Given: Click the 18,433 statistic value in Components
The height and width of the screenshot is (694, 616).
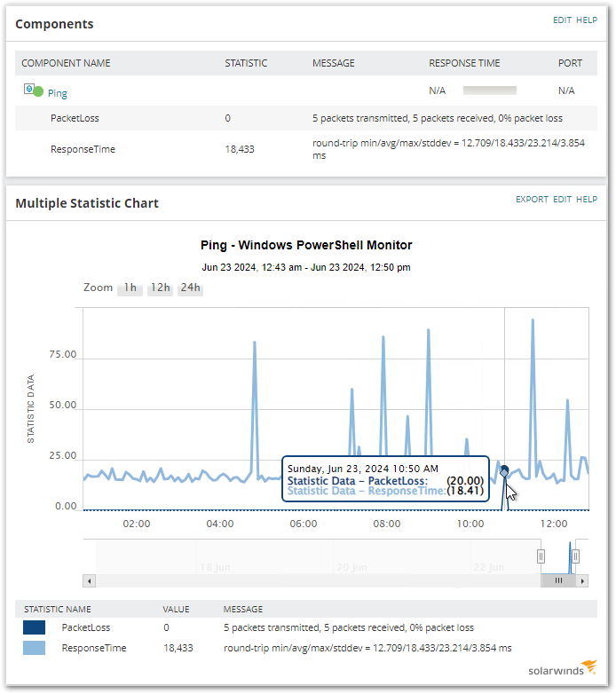Looking at the screenshot, I should [x=240, y=149].
